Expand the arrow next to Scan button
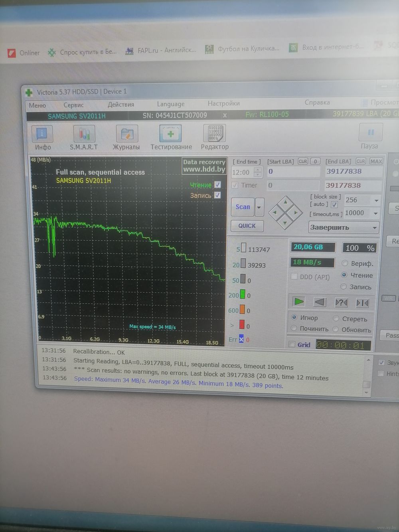Screen dimensions: 399x532 pos(259,208)
